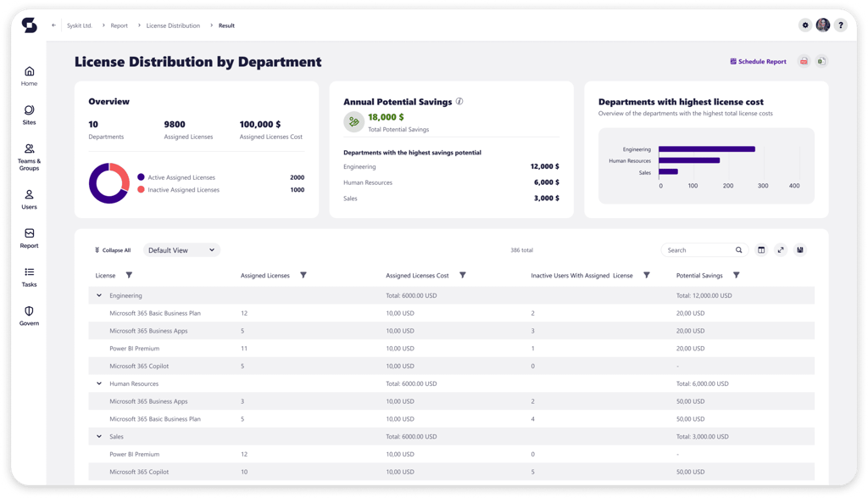The image size is (868, 498).
Task: Select Power BI Premium row under Engineering
Action: [451, 349]
